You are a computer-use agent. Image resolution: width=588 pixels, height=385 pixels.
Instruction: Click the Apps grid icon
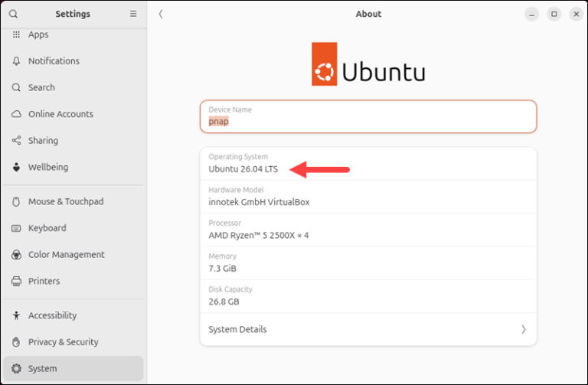(x=16, y=34)
